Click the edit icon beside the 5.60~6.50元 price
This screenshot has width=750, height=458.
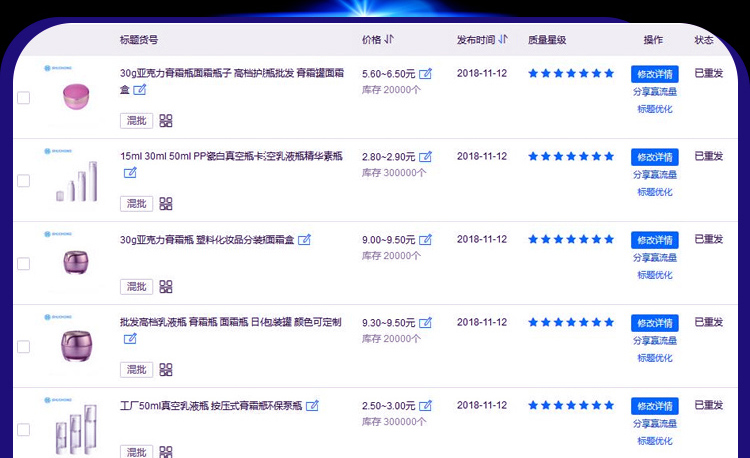pyautogui.click(x=426, y=74)
